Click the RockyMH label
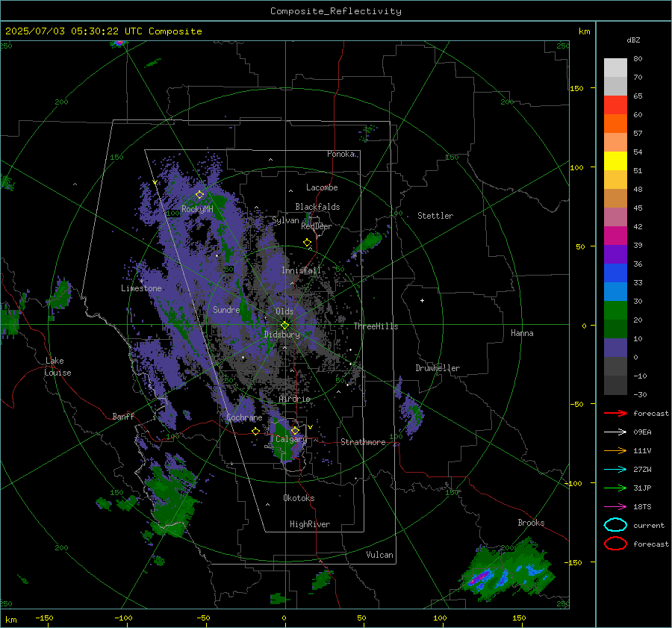672x628 pixels. (197, 209)
